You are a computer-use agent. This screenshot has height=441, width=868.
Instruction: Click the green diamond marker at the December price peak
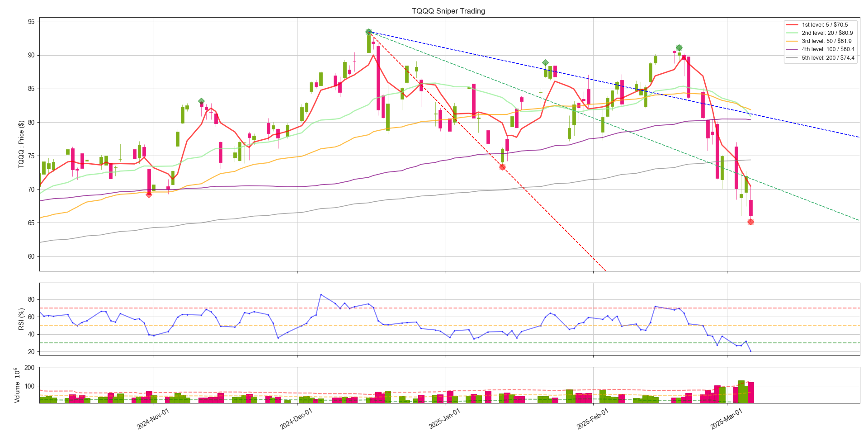[x=369, y=32]
